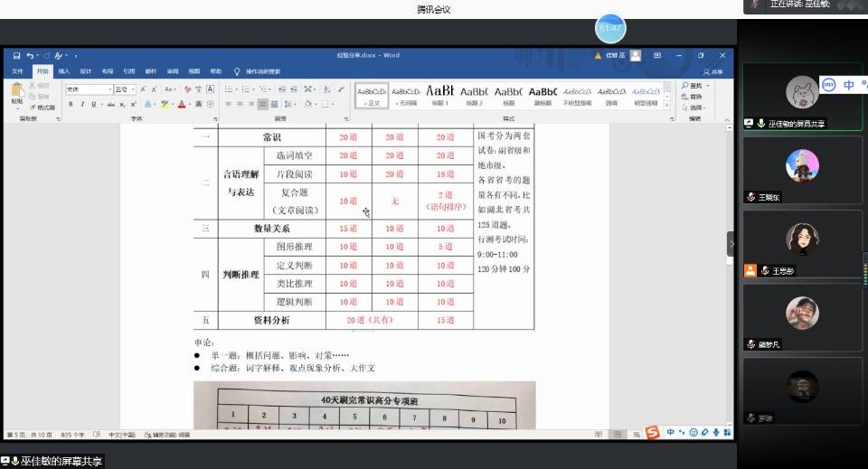Apply the Heading 1 style
The height and width of the screenshot is (469, 868).
pyautogui.click(x=439, y=95)
